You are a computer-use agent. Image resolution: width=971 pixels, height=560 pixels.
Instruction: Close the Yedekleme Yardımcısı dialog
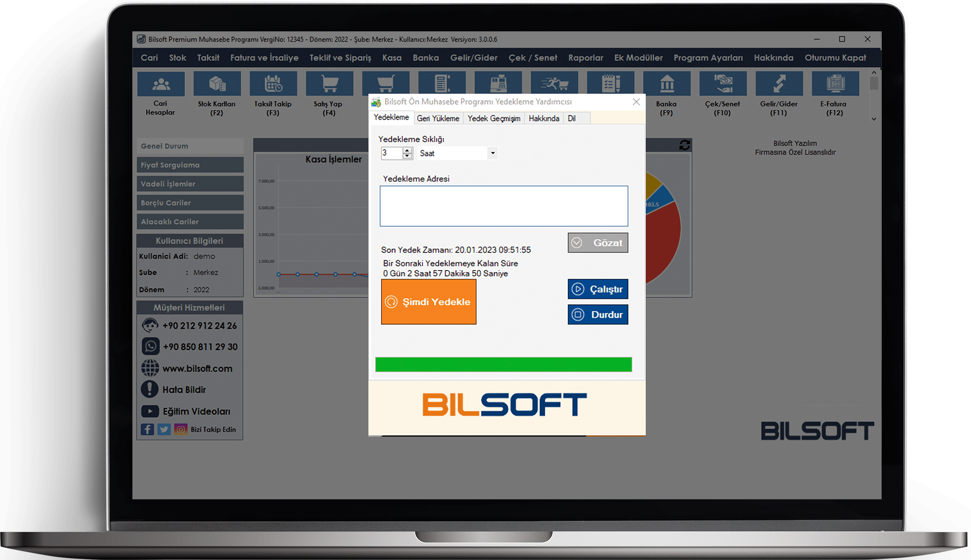636,102
